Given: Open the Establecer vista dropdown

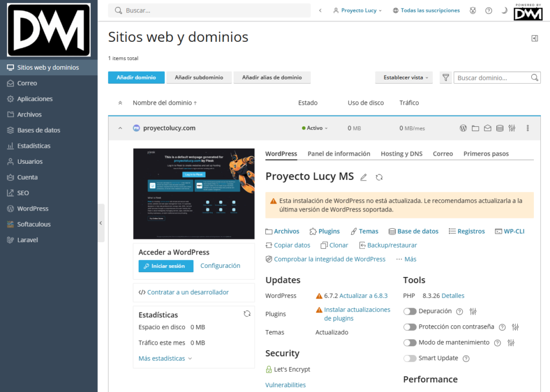Looking at the screenshot, I should click(404, 78).
